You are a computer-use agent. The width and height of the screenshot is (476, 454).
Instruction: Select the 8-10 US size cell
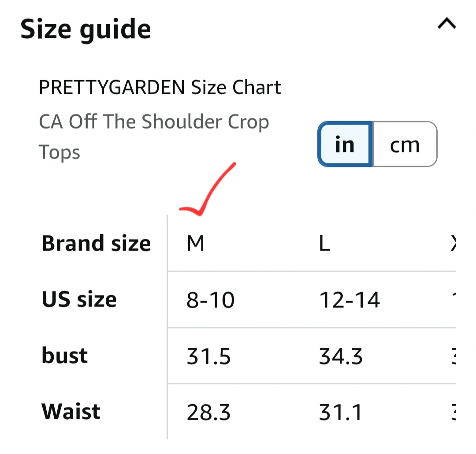point(211,300)
